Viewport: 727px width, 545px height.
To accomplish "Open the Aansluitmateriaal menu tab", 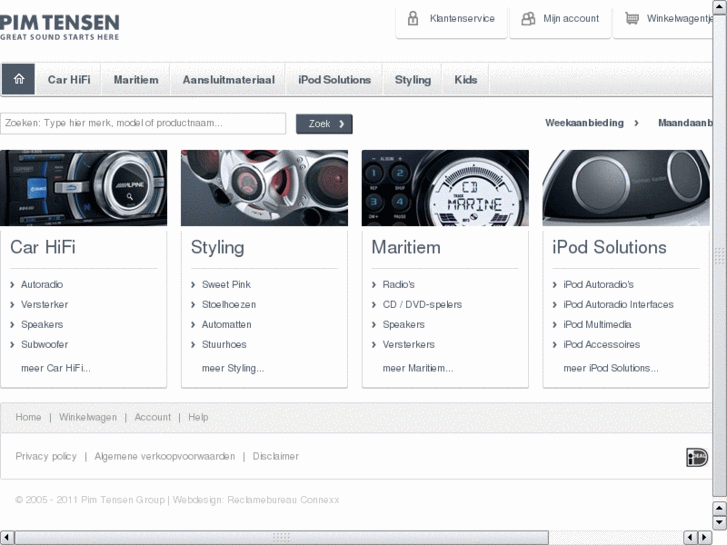I will [229, 80].
